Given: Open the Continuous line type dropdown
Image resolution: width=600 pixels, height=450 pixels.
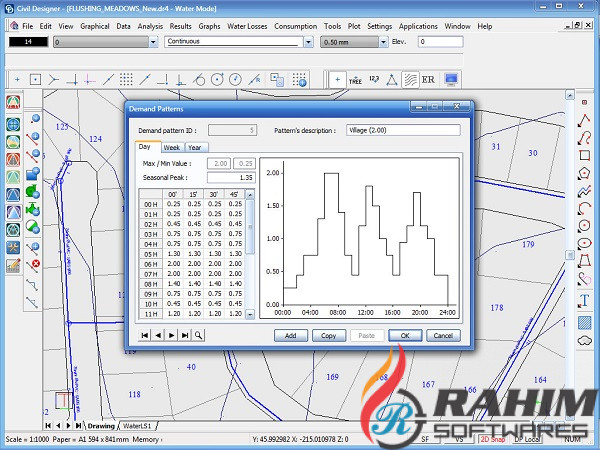Looking at the screenshot, I should pyautogui.click(x=310, y=43).
